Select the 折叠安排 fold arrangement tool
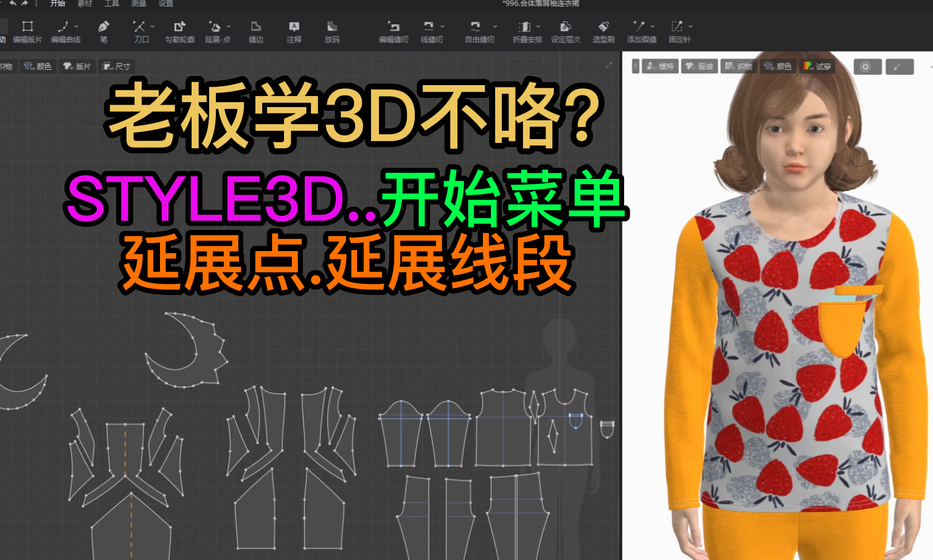933x560 pixels. coord(527,32)
